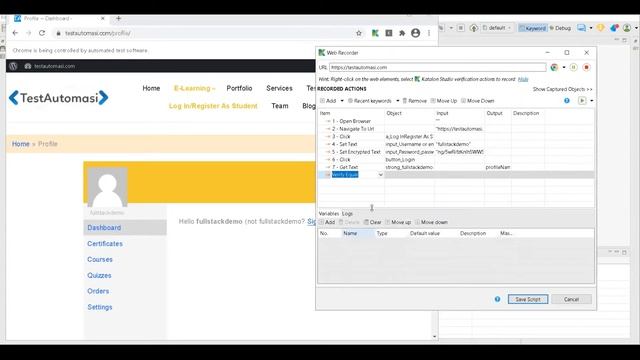
Task: Open Chrome's three-dot menu
Action: tap(429, 33)
